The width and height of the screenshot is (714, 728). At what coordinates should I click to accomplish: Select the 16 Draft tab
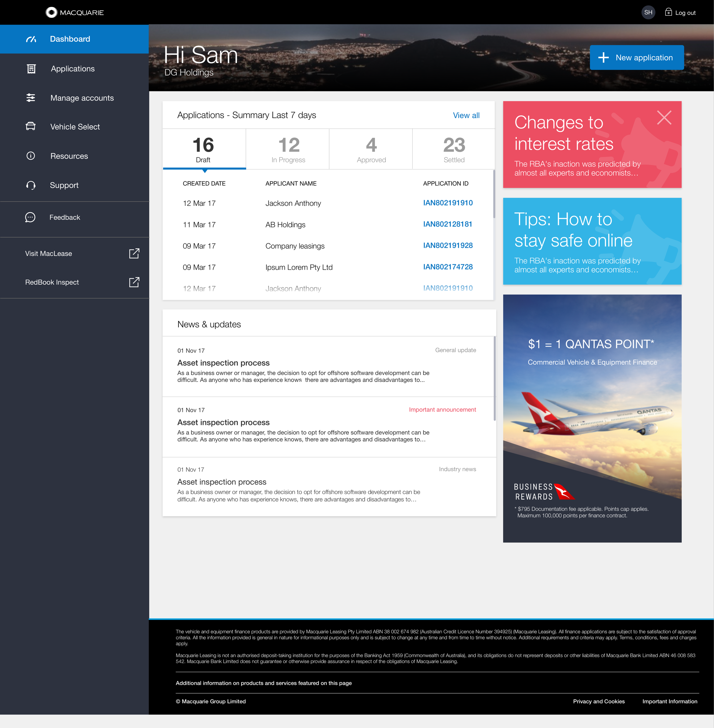click(204, 149)
